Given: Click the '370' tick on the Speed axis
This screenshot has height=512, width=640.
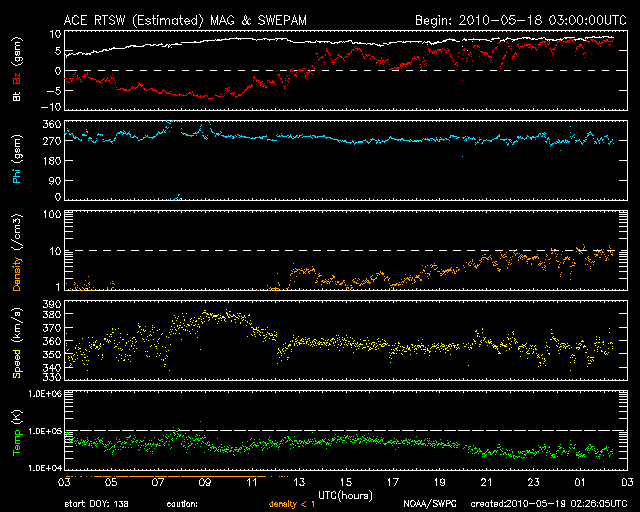Looking at the screenshot, I should (52, 328).
